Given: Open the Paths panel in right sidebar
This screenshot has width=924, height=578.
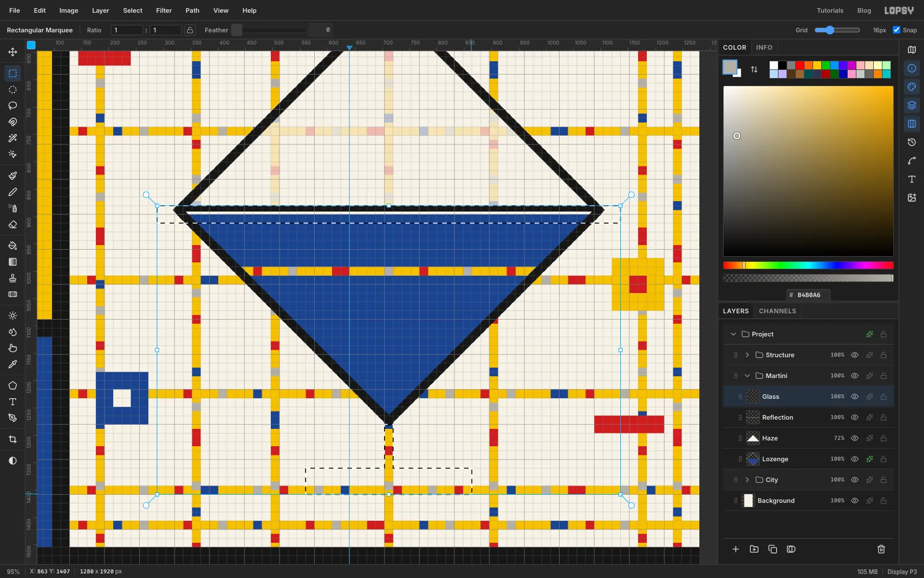Looking at the screenshot, I should pos(912,161).
